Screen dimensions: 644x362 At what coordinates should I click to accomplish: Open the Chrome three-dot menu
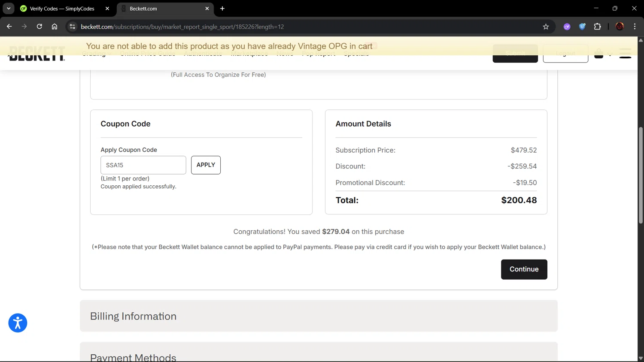coord(635,27)
